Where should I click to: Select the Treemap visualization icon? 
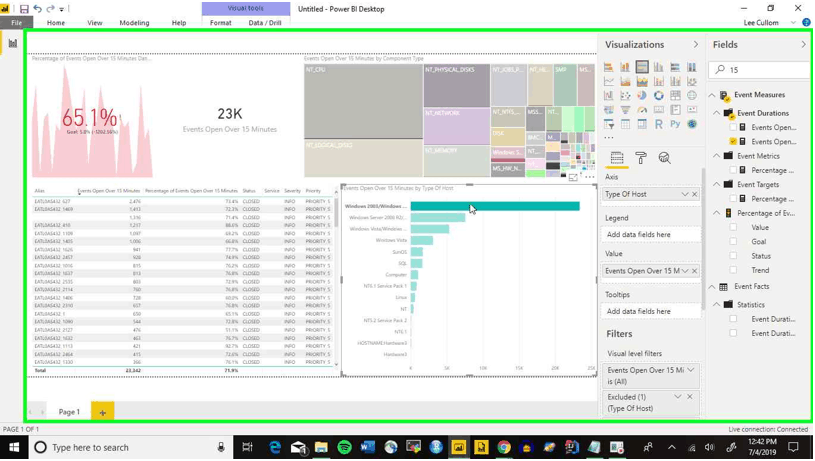point(675,96)
